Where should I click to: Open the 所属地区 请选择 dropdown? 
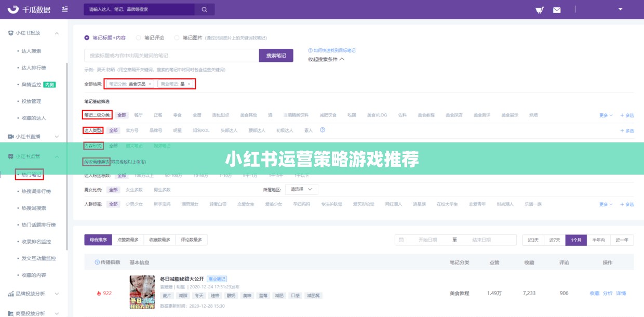[302, 189]
